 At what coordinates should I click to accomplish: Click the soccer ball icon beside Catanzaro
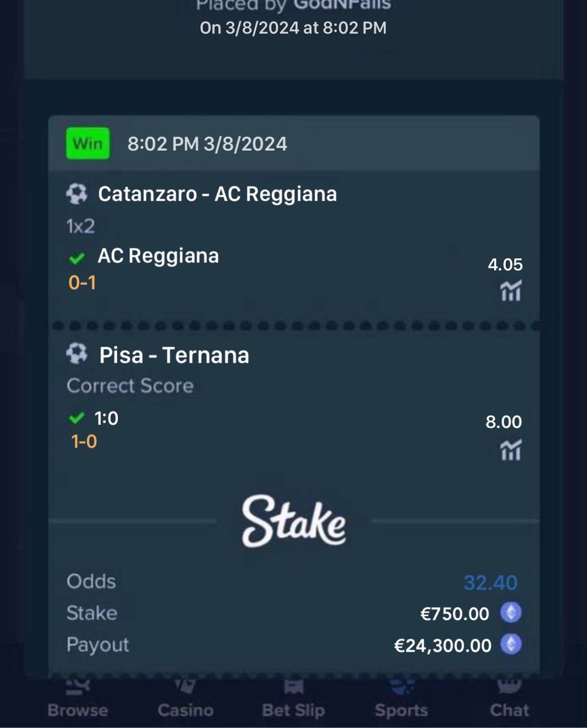tap(76, 195)
